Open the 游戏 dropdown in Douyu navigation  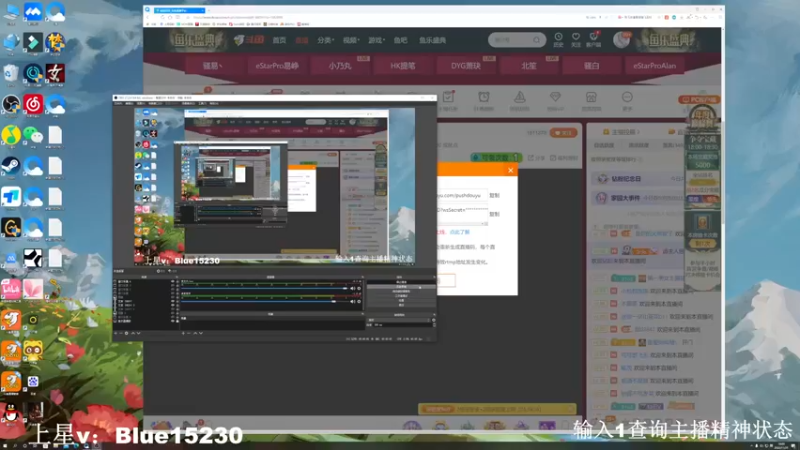pos(376,40)
